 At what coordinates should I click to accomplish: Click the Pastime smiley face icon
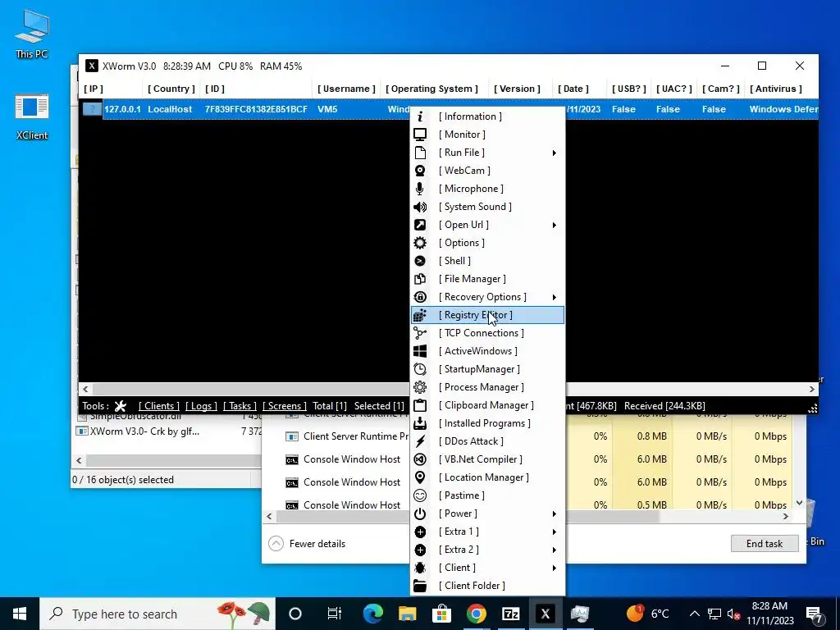coord(420,495)
